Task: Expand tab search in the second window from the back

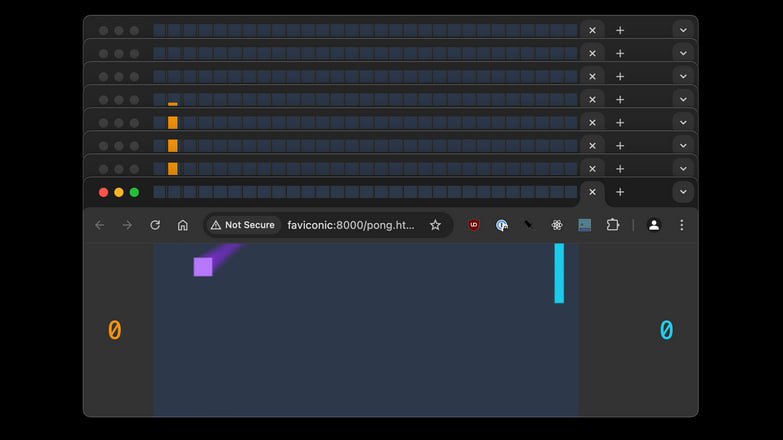Action: point(683,53)
